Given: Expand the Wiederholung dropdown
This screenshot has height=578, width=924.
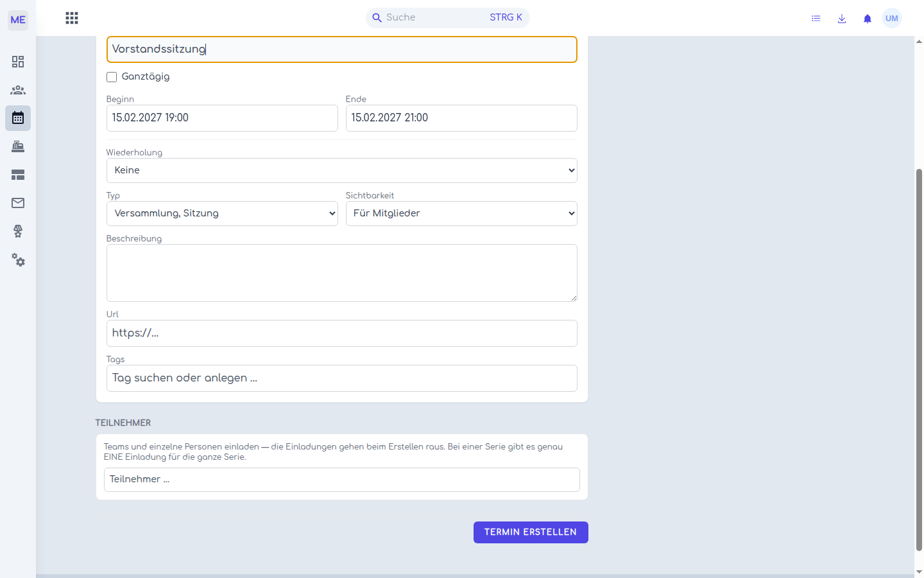Looking at the screenshot, I should (x=342, y=171).
